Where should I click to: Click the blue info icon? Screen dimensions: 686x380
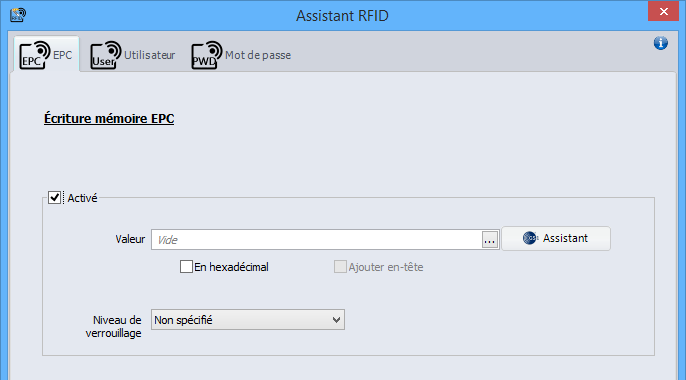661,43
